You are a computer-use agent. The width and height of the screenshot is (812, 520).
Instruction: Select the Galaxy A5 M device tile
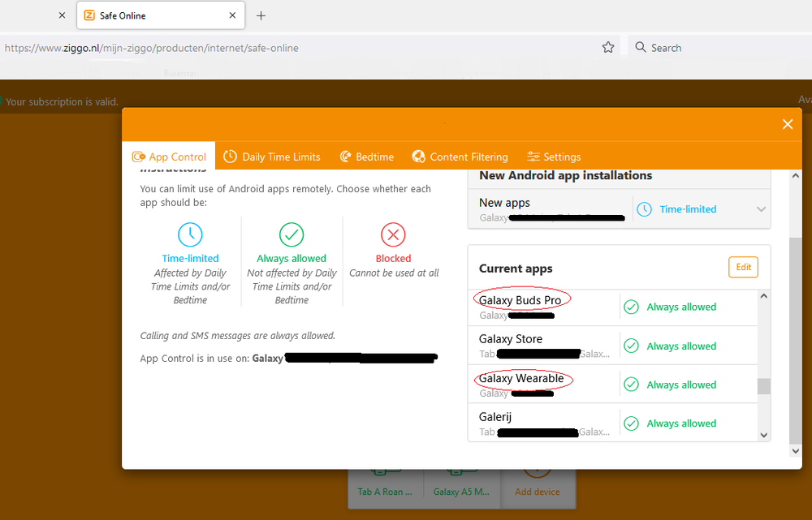(x=461, y=489)
